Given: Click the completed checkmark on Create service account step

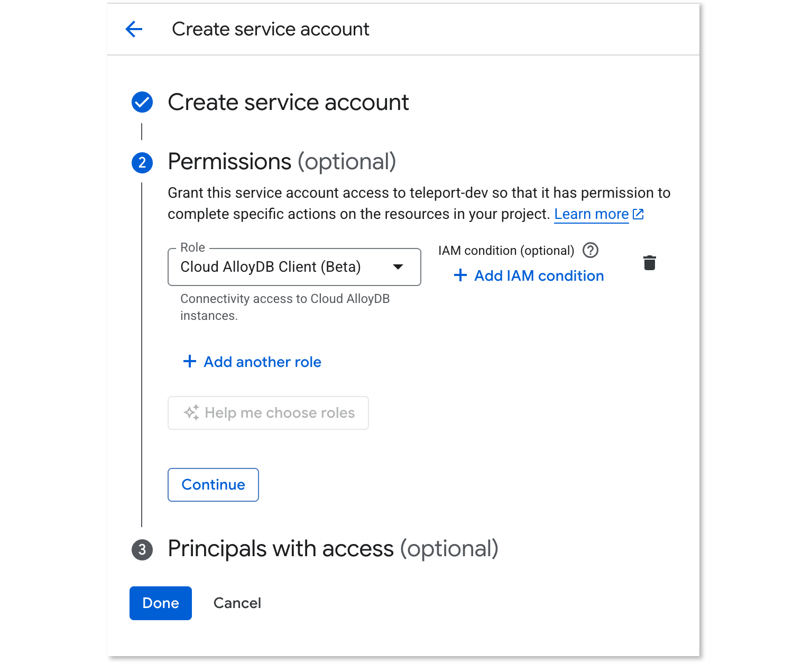Looking at the screenshot, I should tap(142, 102).
